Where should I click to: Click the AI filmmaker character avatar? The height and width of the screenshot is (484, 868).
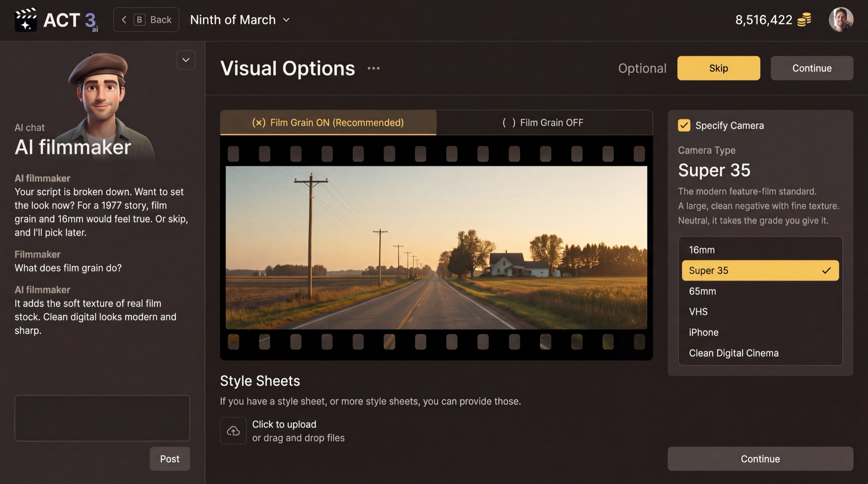pyautogui.click(x=103, y=105)
